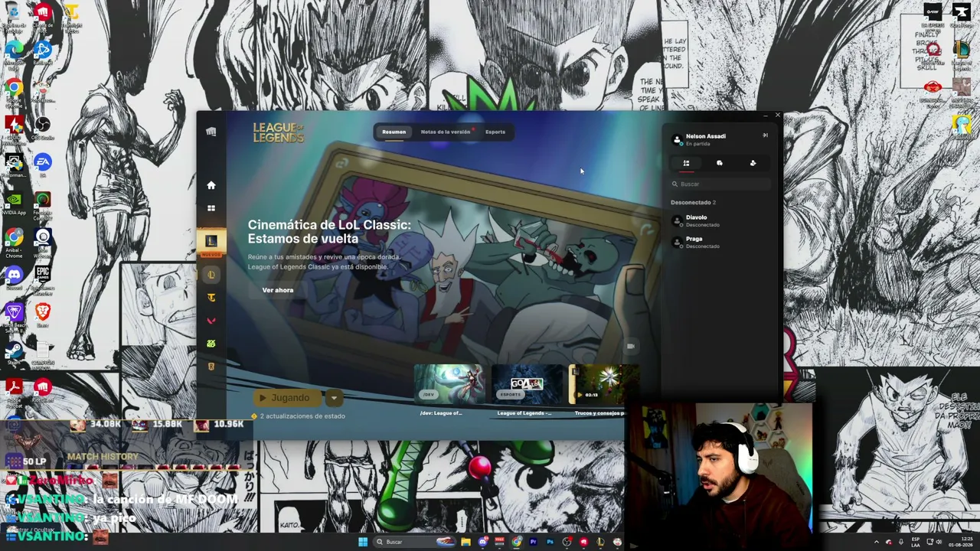Select the League of Legends Classic tile
Image resolution: width=980 pixels, height=551 pixels.
pos(211,242)
